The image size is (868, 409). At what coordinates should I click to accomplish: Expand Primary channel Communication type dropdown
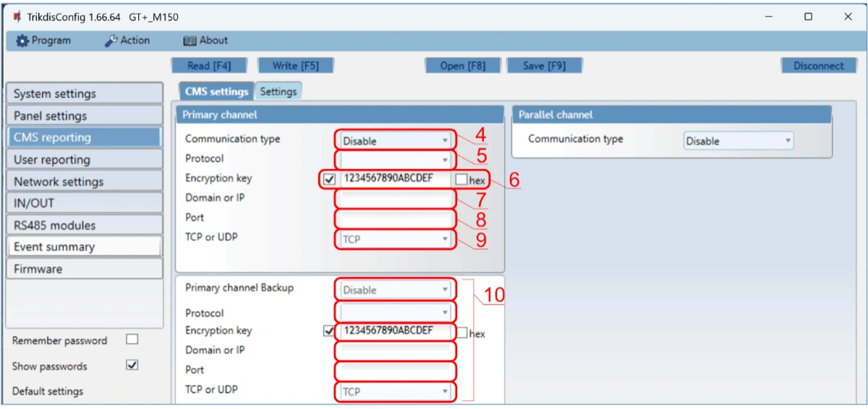395,141
